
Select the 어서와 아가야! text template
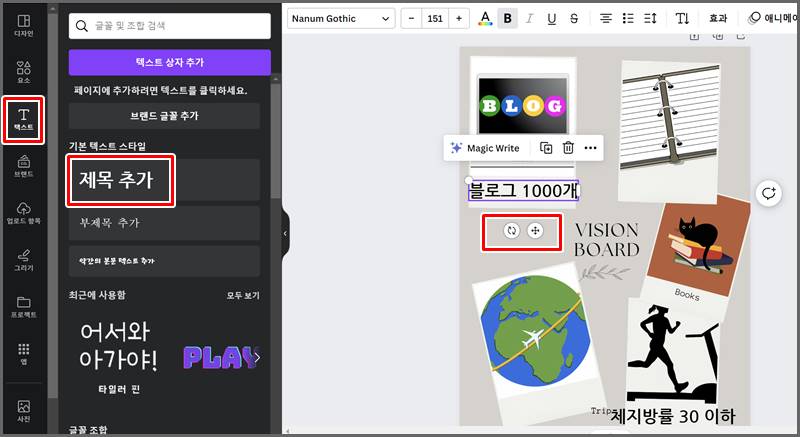(119, 357)
